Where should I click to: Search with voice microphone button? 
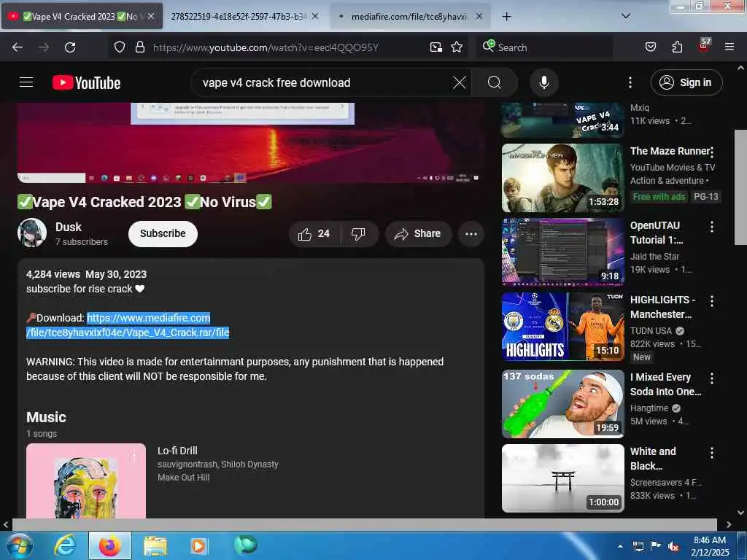543,82
